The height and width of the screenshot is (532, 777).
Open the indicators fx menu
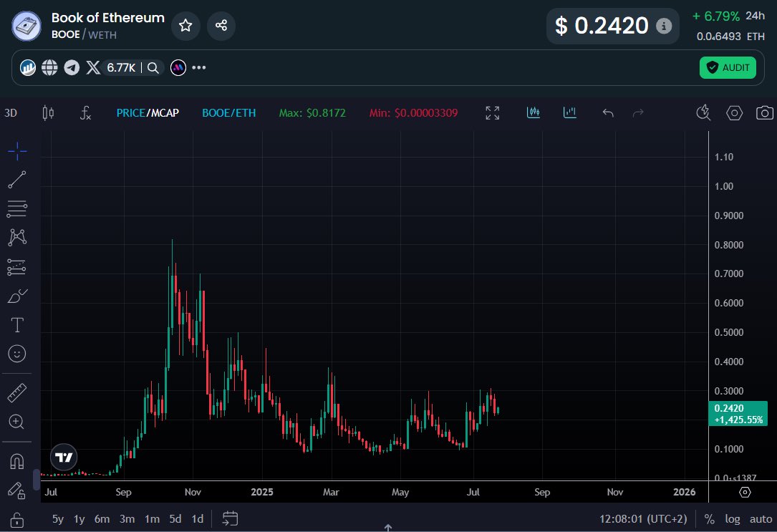pyautogui.click(x=85, y=113)
